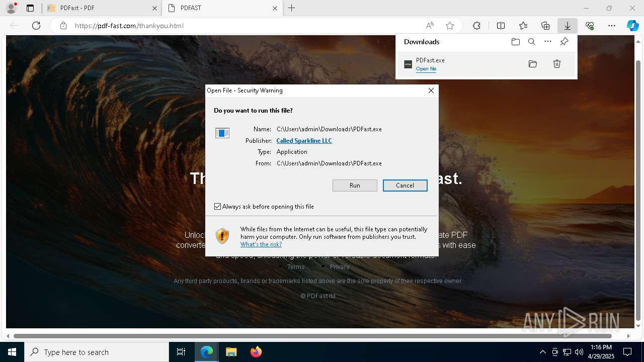Open the Collections icon
This screenshot has height=362, width=644.
click(545, 26)
